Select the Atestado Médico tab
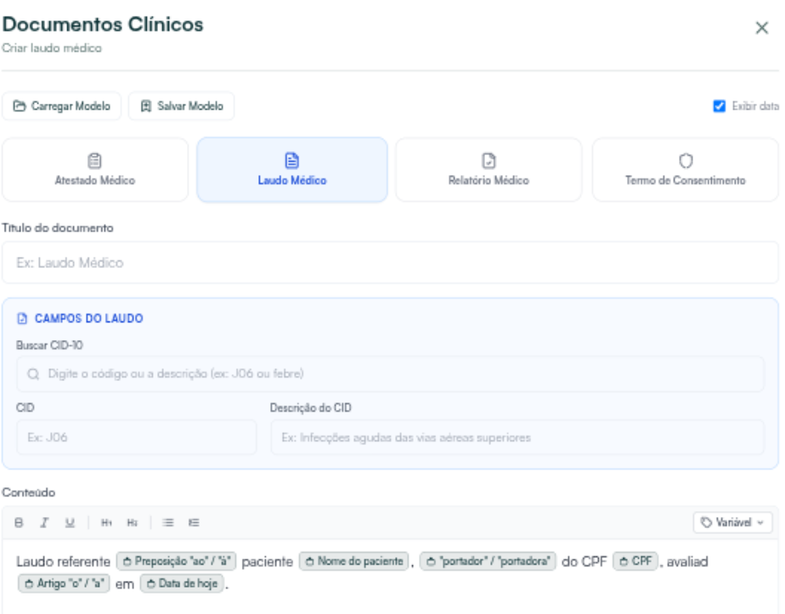 [95, 170]
